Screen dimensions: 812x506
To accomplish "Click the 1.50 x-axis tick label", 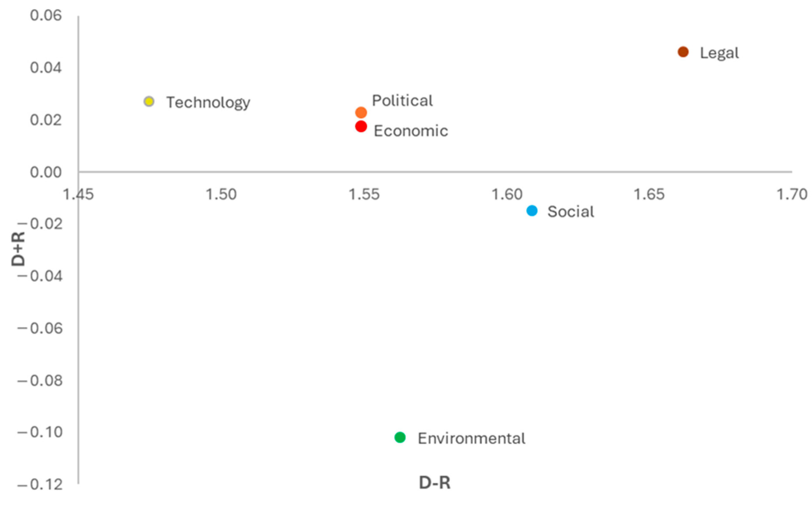I will click(221, 194).
